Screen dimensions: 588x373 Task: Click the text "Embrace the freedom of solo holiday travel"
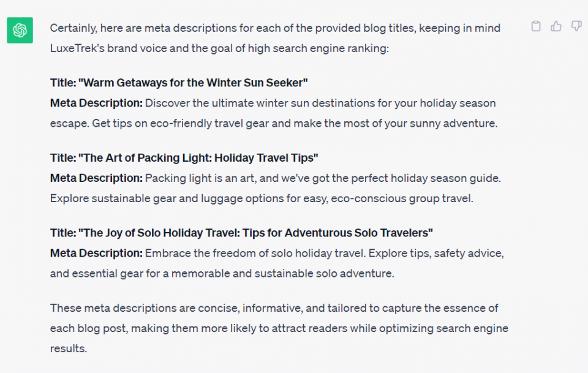255,253
